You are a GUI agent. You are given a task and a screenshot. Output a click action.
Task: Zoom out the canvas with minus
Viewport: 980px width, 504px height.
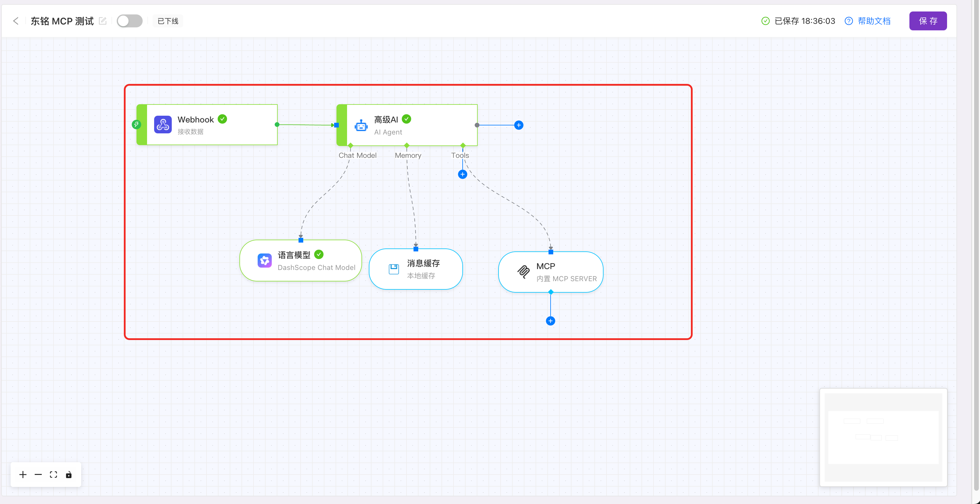(x=38, y=475)
